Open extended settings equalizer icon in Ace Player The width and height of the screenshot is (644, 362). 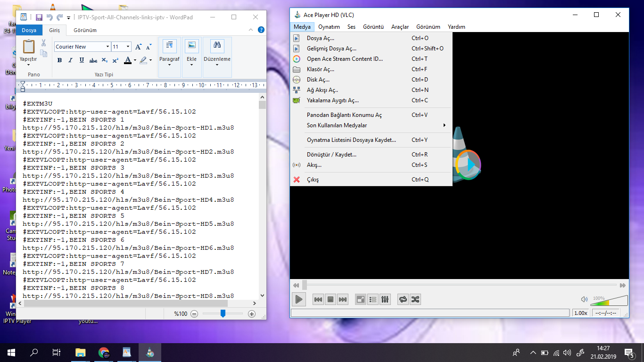point(385,299)
